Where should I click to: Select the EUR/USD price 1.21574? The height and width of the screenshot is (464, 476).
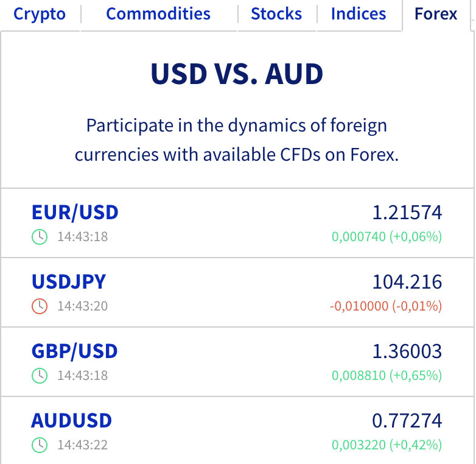407,213
